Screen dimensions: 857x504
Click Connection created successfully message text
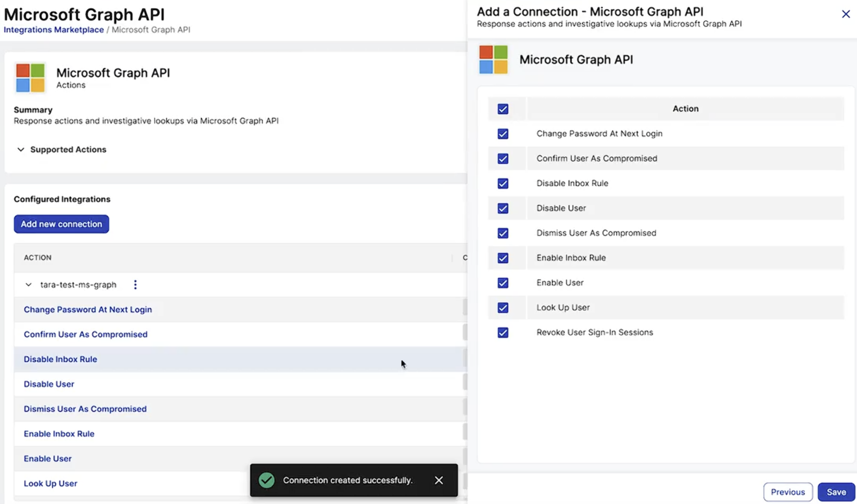tap(347, 480)
